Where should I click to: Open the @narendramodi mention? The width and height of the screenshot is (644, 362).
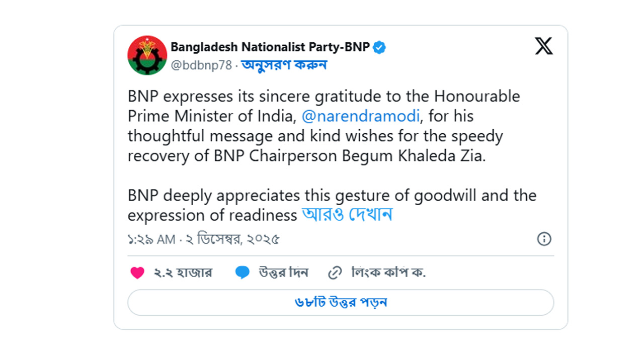coord(360,116)
